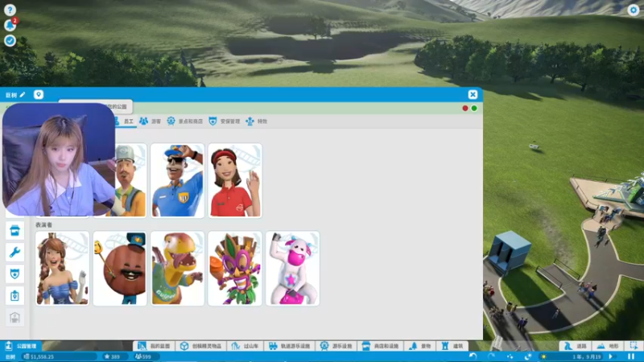Hire the yellow dinosaur mascot entertainer
Viewport: 644px width, 362px height.
(177, 269)
